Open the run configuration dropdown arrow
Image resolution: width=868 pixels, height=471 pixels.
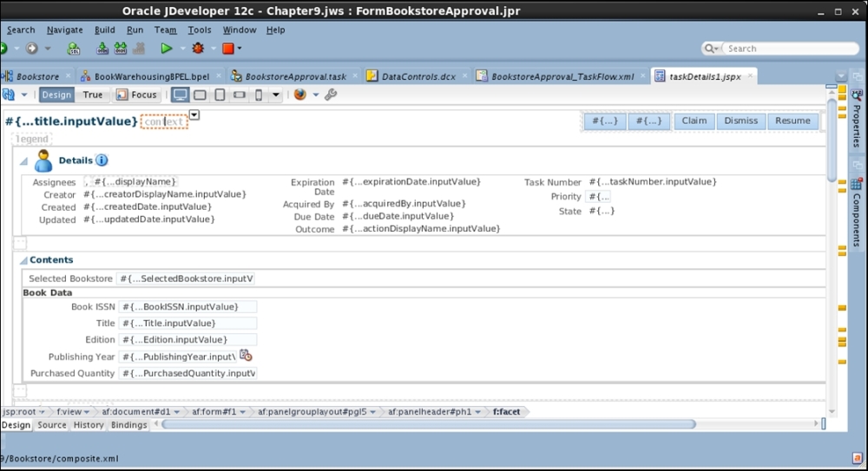coord(182,49)
